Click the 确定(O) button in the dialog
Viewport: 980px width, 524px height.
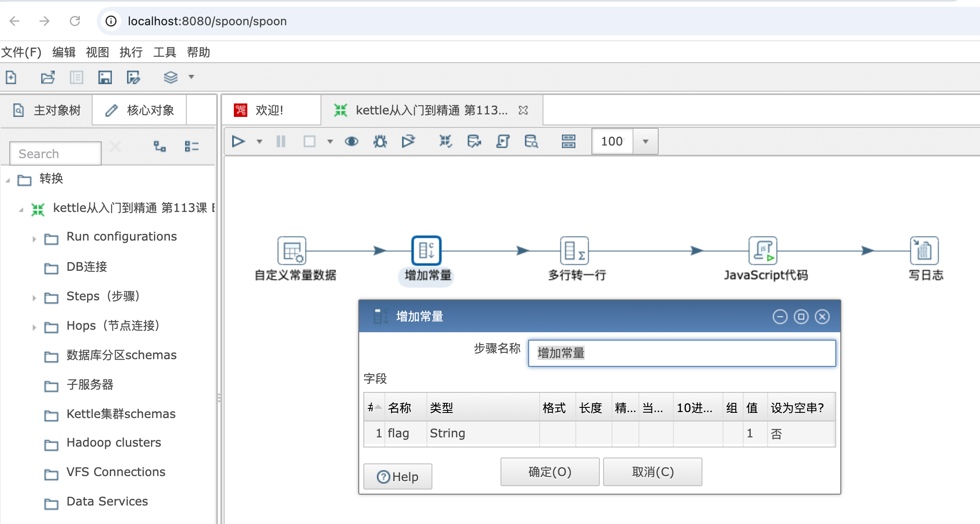549,472
